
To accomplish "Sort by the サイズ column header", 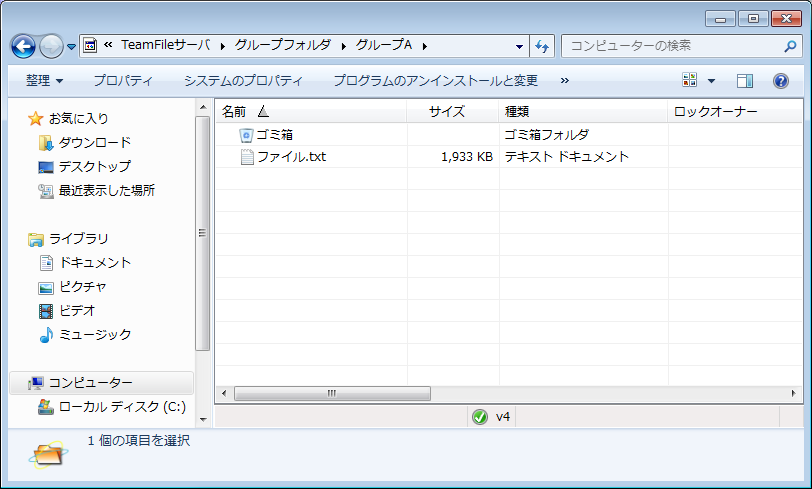I will coord(447,111).
